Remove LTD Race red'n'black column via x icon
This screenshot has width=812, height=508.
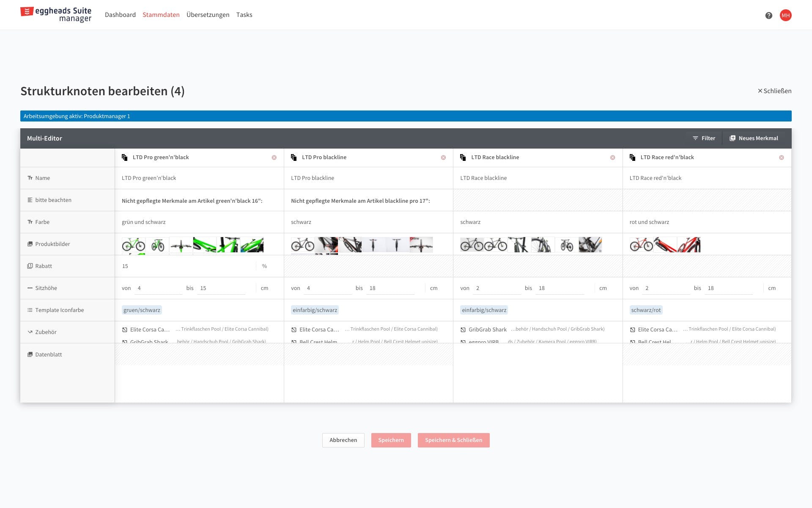[782, 157]
